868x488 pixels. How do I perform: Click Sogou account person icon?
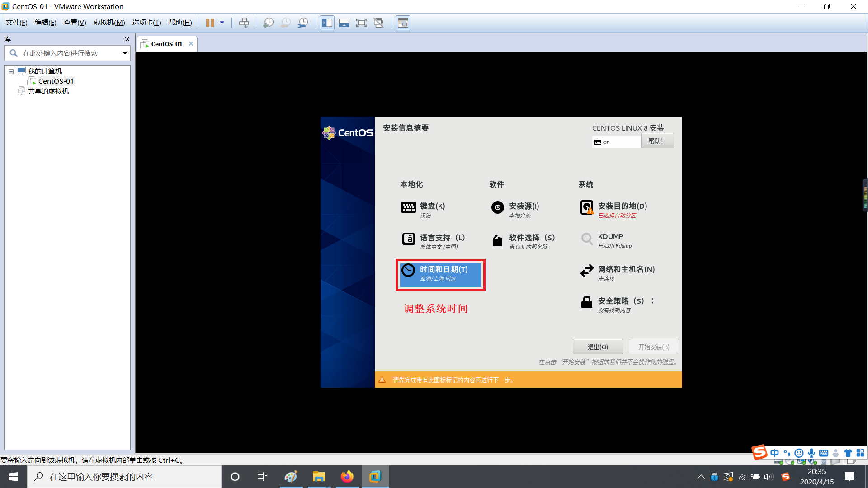835,453
